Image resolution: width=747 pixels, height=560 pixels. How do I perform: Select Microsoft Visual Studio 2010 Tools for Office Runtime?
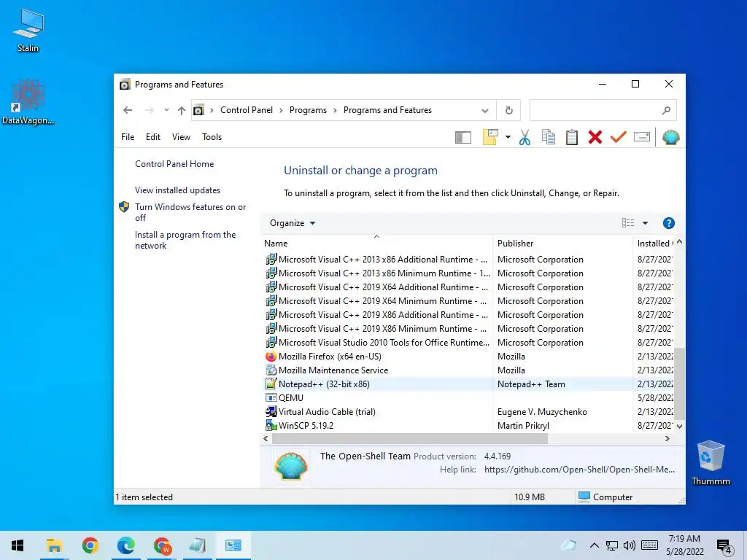pyautogui.click(x=468, y=343)
